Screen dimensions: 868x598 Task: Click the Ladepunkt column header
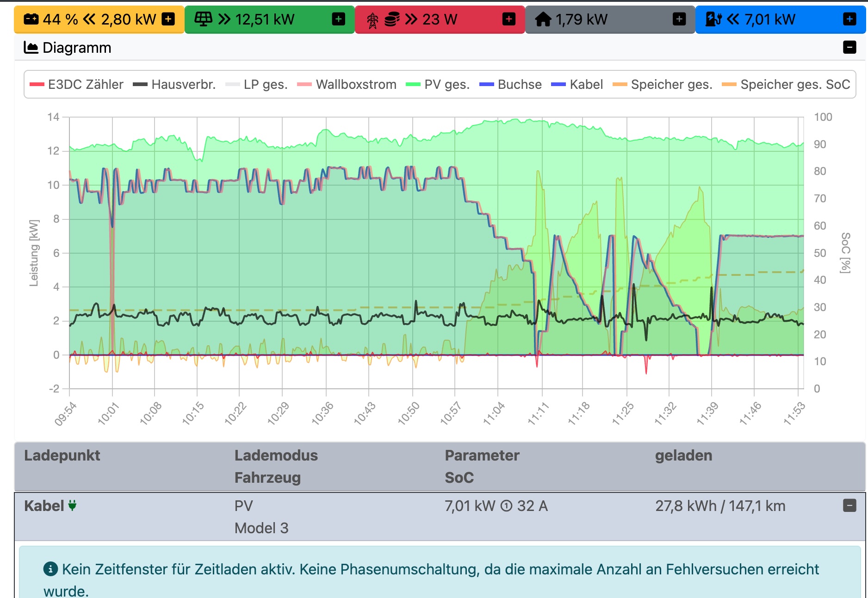62,455
